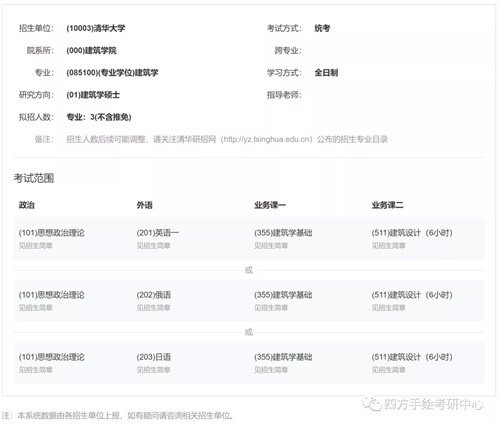Click the 拟招人数 label
The height and width of the screenshot is (426, 500).
click(36, 117)
